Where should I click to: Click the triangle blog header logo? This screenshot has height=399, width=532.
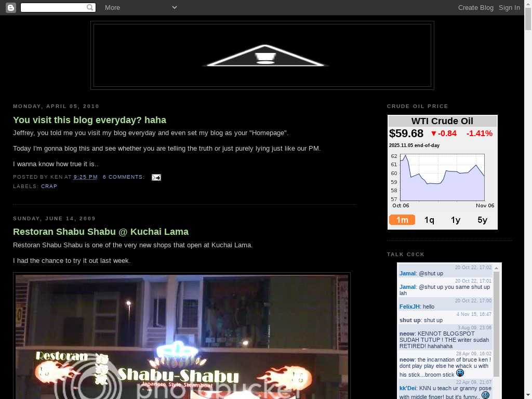coord(265,56)
